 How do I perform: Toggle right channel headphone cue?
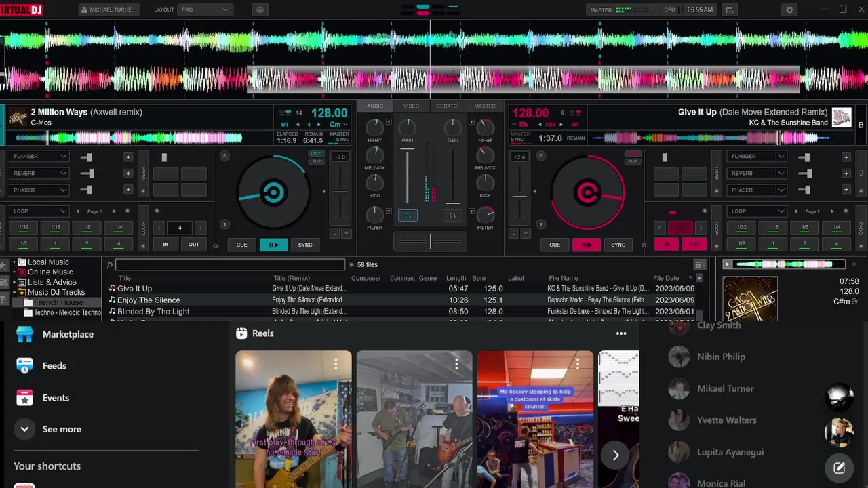pyautogui.click(x=452, y=216)
